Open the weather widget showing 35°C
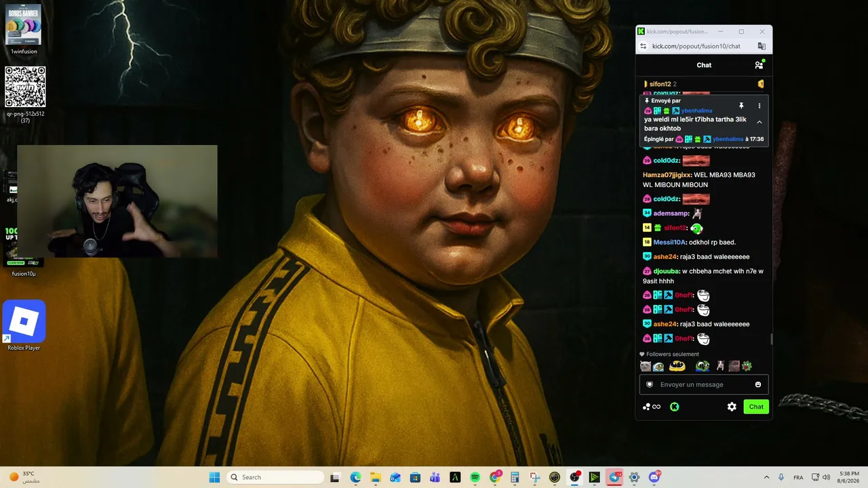The height and width of the screenshot is (488, 868). (x=25, y=477)
